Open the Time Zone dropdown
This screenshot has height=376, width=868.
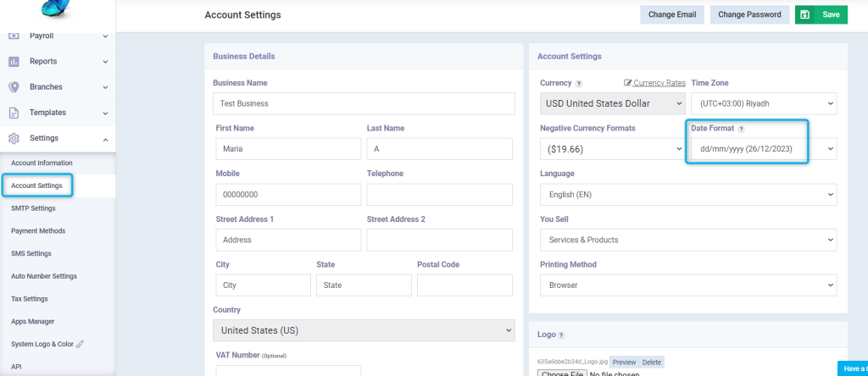[x=764, y=103]
